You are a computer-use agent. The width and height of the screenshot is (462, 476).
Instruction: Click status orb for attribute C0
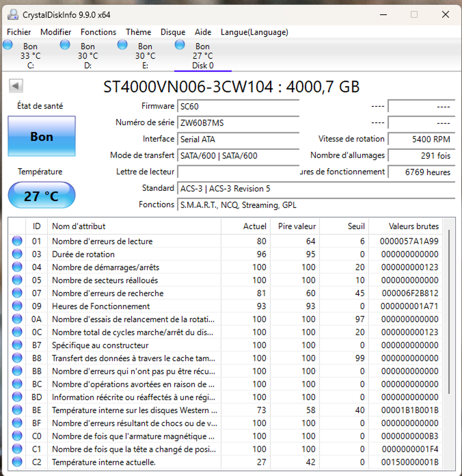17,436
